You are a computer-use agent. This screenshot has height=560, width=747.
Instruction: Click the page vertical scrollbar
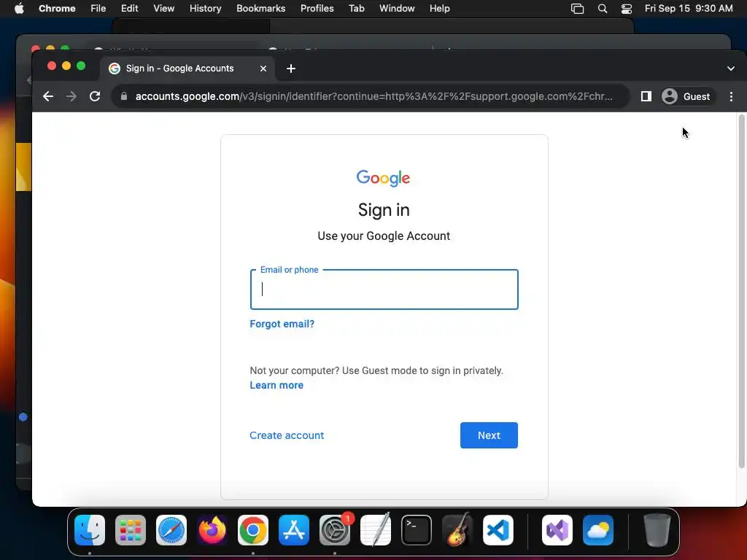(x=742, y=290)
